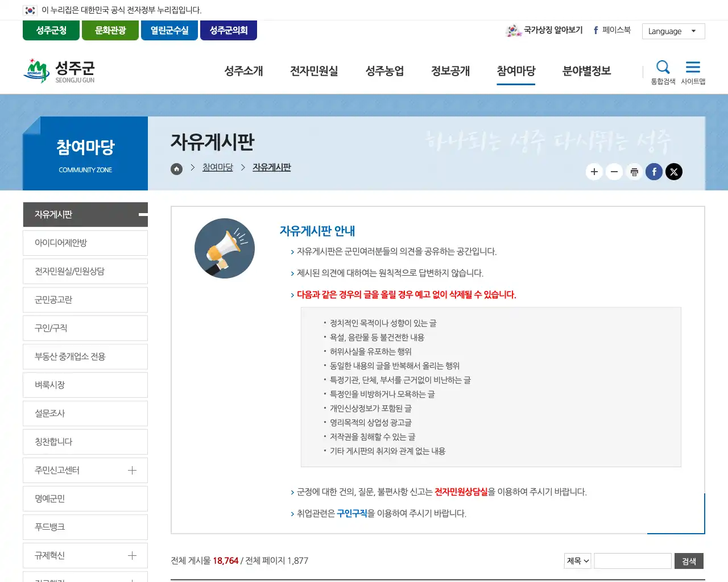Open 벼룩시장 in sidebar

click(85, 385)
